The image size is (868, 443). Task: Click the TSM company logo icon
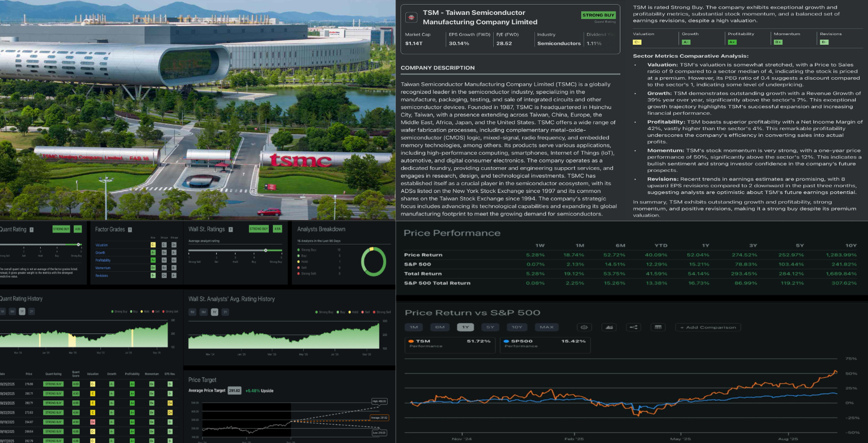(411, 17)
